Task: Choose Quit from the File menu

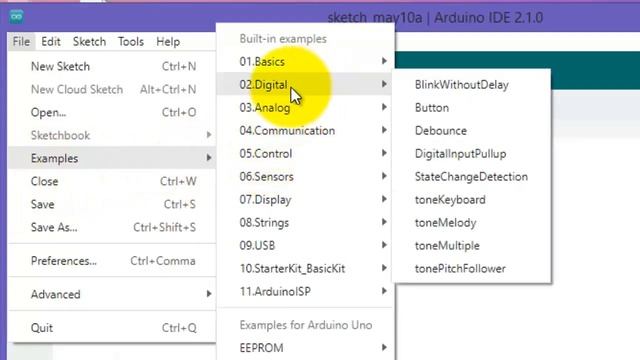Action: 112,327
